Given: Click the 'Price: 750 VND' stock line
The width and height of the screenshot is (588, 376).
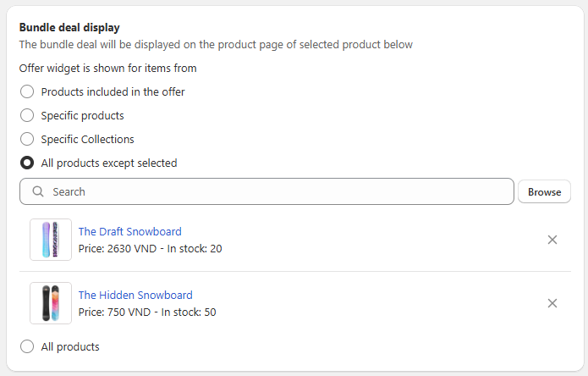Looking at the screenshot, I should [147, 312].
